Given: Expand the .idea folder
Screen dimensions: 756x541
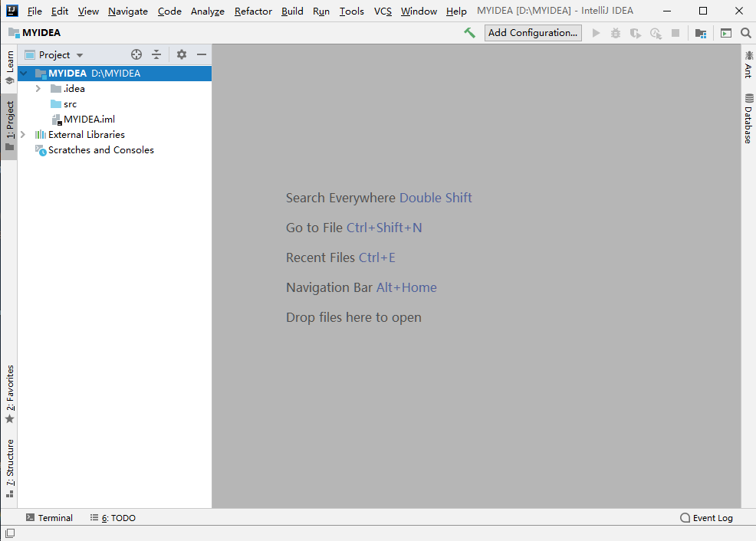Looking at the screenshot, I should pos(38,89).
